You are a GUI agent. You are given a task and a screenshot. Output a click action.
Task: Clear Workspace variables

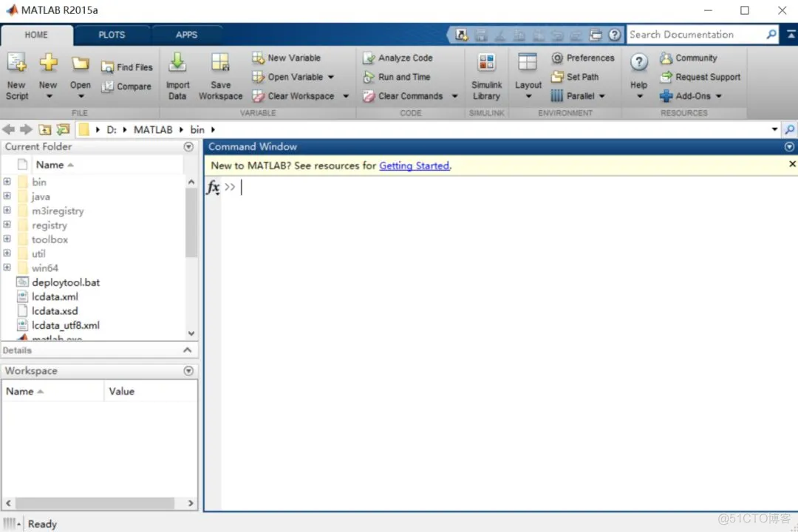293,96
